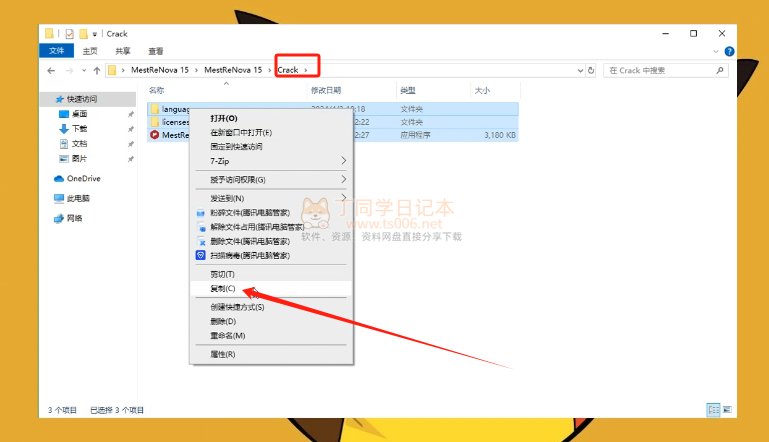Image resolution: width=769 pixels, height=442 pixels.
Task: Open the address bar history dropdown chevron
Action: 580,71
